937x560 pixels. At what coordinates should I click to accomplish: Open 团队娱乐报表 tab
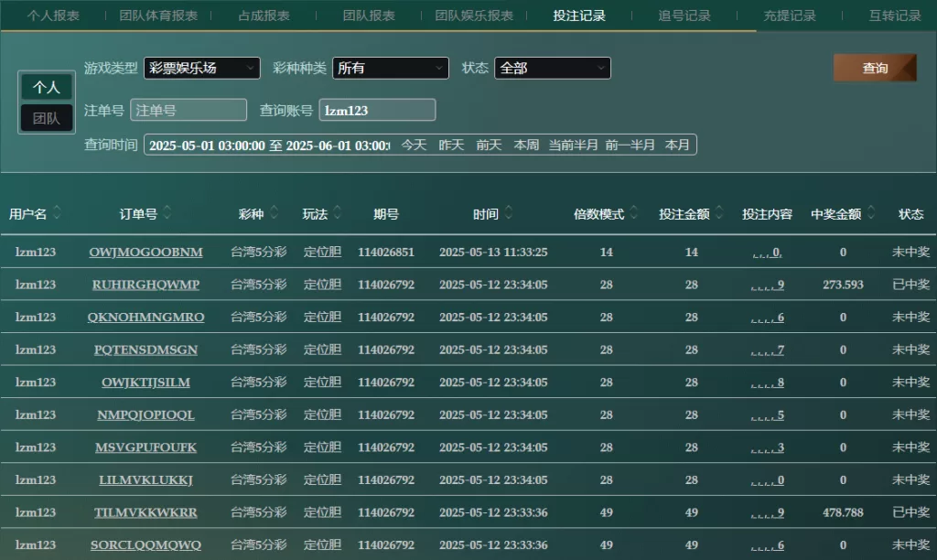474,16
